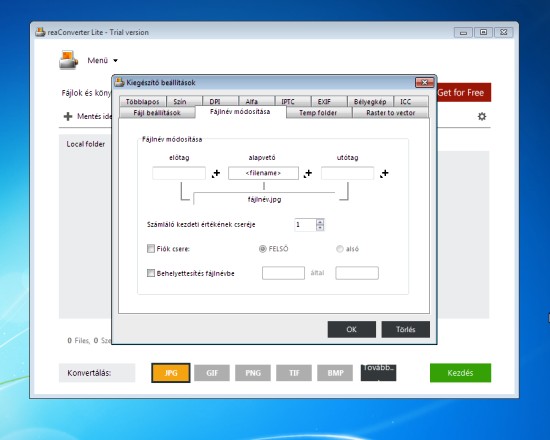Screen dimensions: 550x440
Task: Increase the counter start value spinner
Action: click(320, 221)
